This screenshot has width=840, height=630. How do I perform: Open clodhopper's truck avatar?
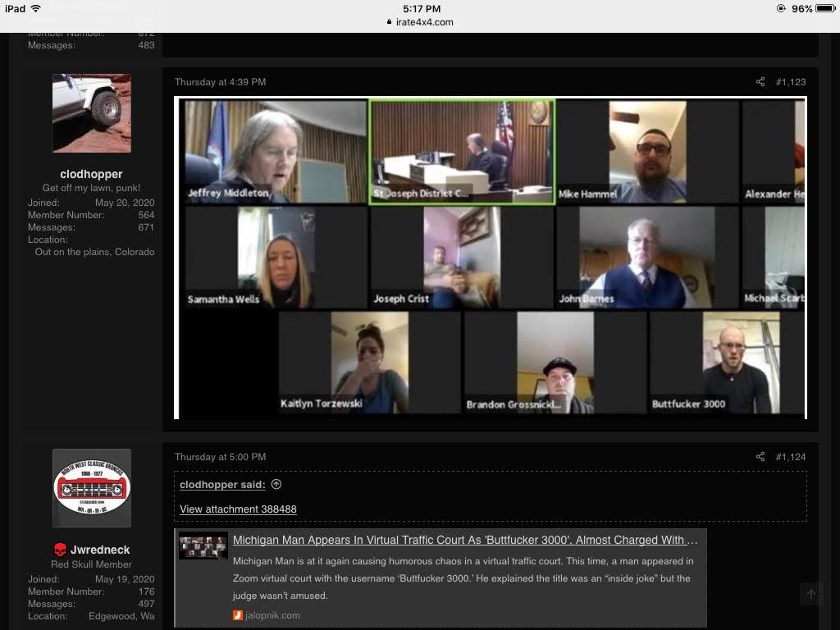click(92, 113)
